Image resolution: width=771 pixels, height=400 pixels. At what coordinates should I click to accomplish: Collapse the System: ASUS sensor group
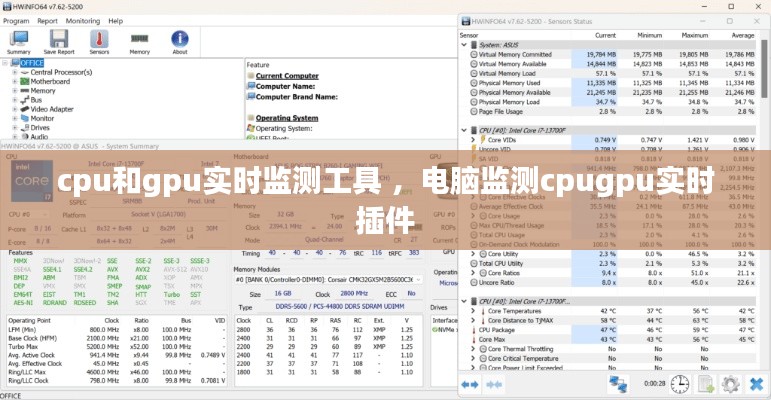(464, 45)
